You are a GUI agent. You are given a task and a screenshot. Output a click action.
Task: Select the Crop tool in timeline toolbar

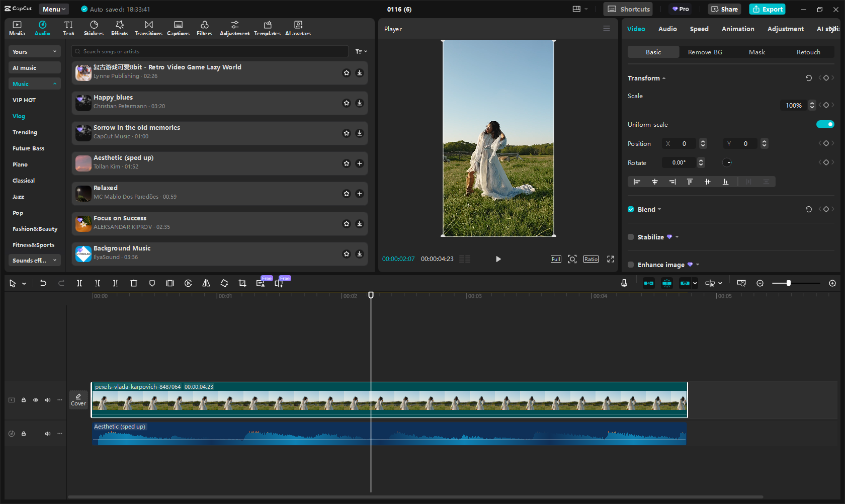point(242,284)
